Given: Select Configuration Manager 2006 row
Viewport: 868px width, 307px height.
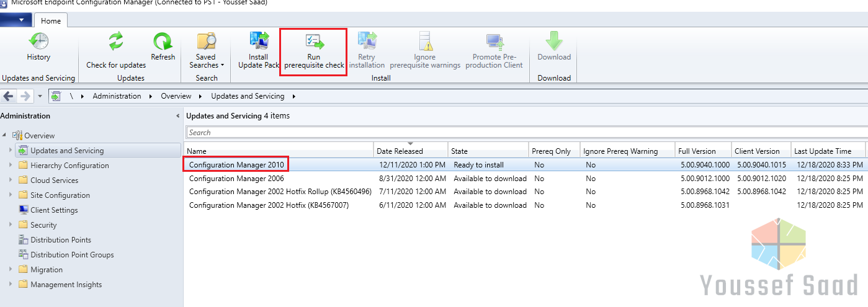Looking at the screenshot, I should 526,178.
